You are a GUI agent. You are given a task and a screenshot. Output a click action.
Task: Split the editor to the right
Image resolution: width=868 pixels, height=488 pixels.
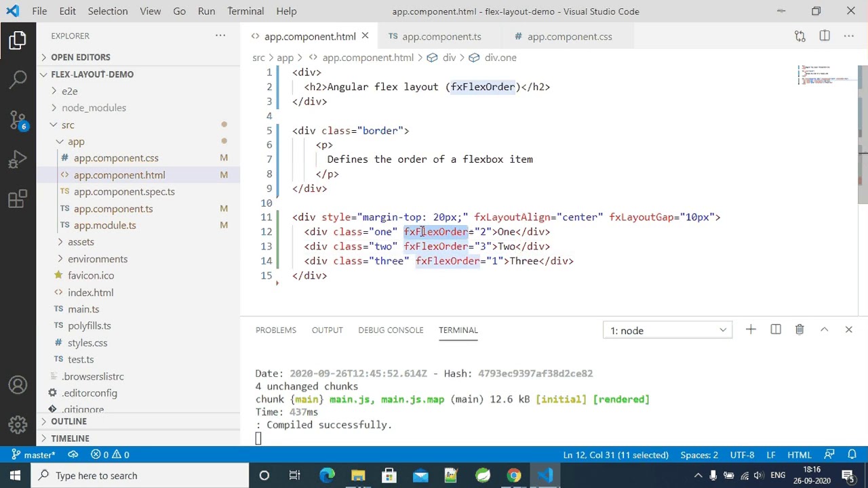click(825, 37)
